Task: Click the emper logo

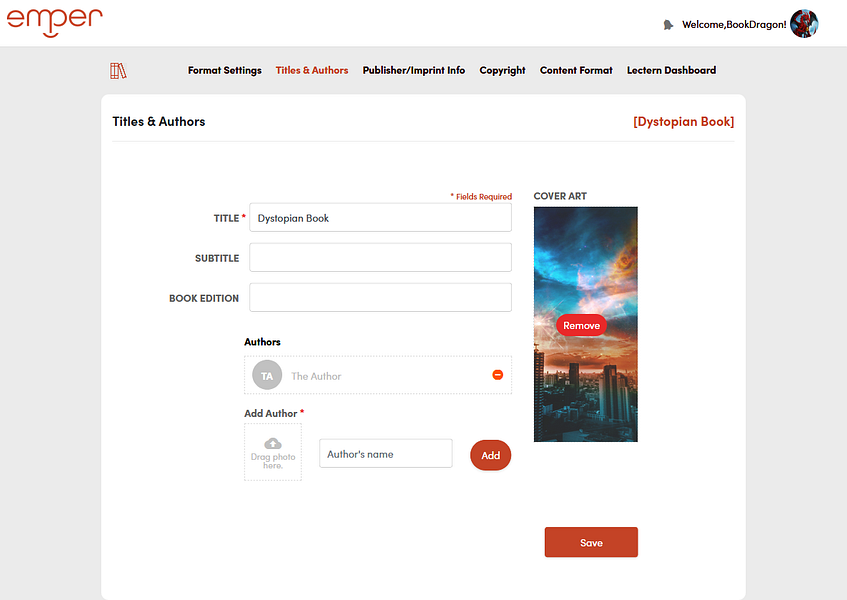Action: coord(55,23)
